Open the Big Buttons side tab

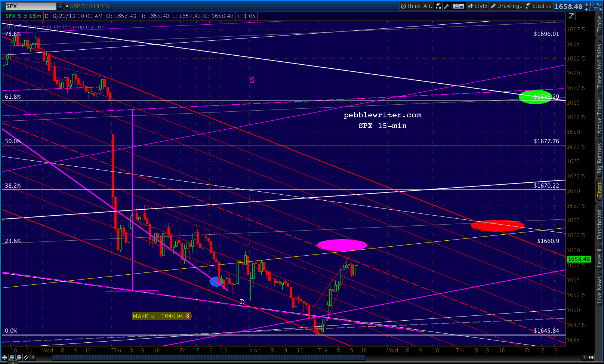[x=600, y=158]
